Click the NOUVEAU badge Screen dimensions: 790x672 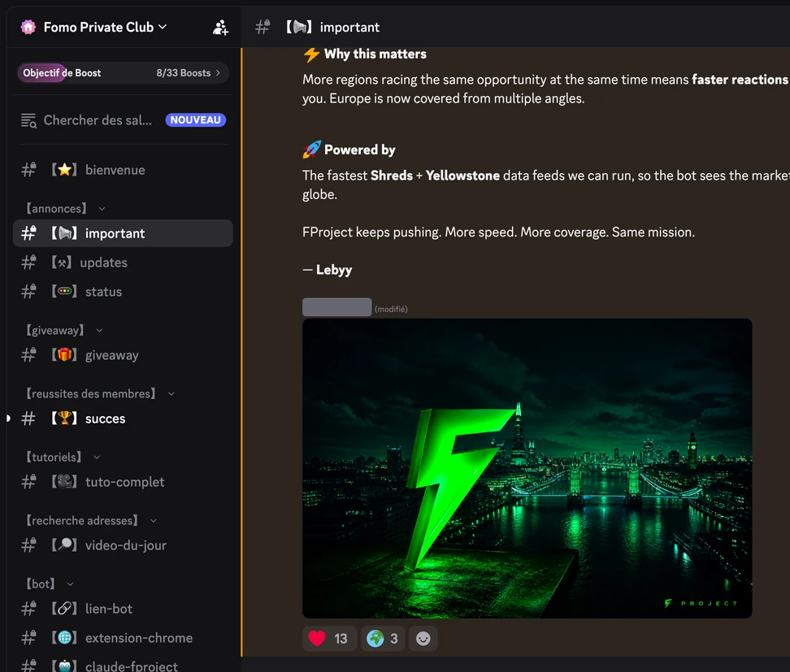pos(196,120)
